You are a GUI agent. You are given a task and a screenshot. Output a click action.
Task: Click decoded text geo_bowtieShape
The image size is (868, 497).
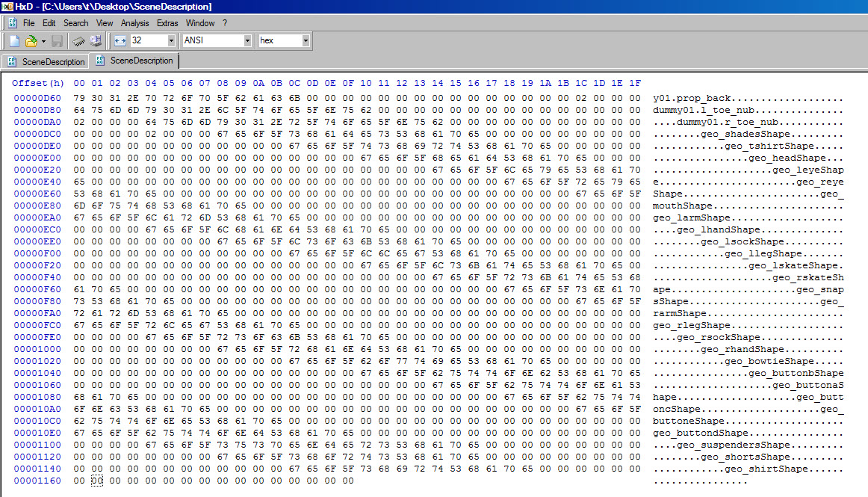pyautogui.click(x=769, y=361)
